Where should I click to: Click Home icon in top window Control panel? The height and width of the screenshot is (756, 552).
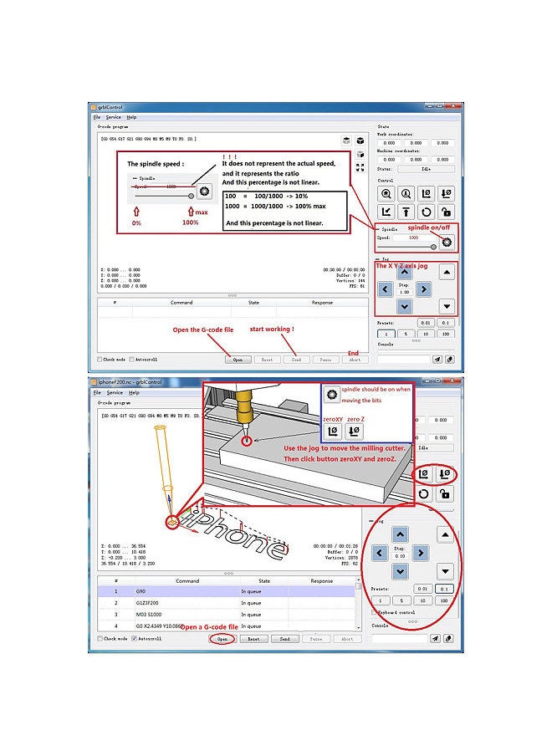tap(386, 194)
